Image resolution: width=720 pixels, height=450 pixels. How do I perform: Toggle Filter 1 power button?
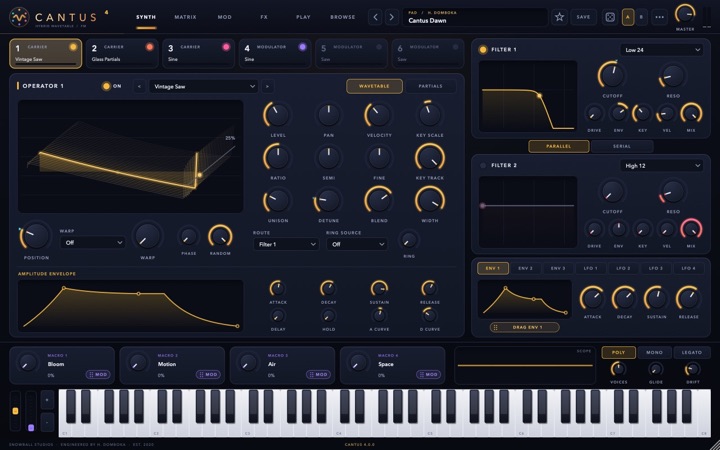[x=483, y=50]
